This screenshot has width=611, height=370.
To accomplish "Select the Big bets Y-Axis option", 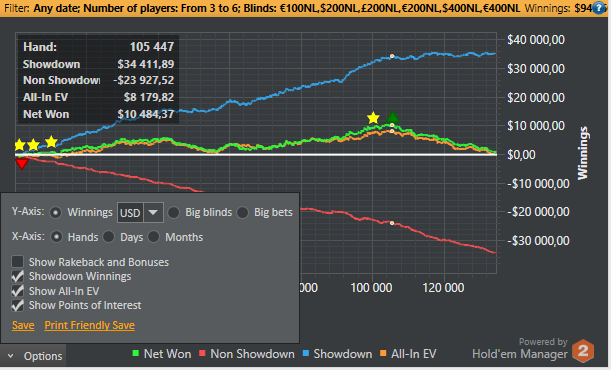I will click(242, 213).
